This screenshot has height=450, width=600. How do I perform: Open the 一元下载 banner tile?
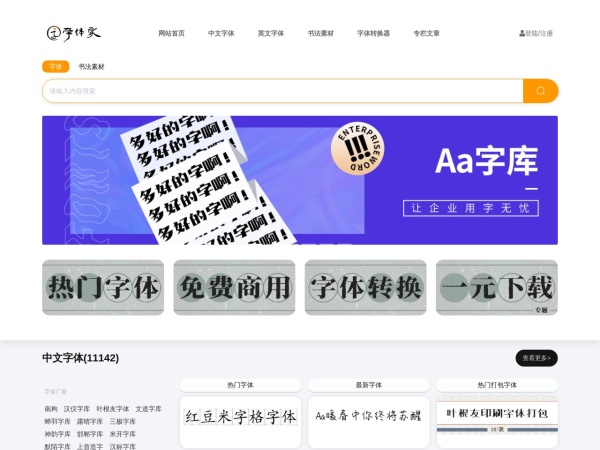(x=497, y=288)
